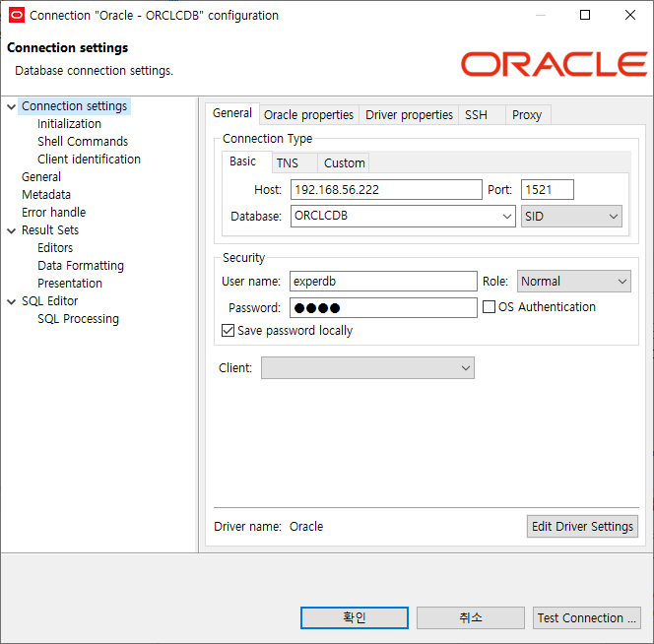Viewport: 654px width, 644px height.
Task: Click the Host input field
Action: (x=386, y=190)
